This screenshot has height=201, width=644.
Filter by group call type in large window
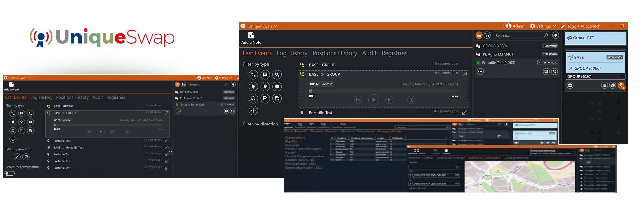pyautogui.click(x=277, y=75)
